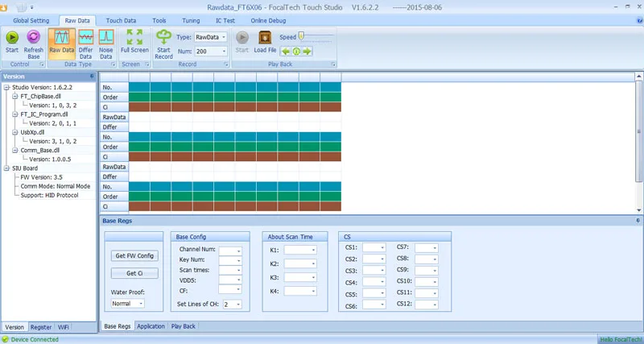Viewport: 644px width, 344px height.
Task: Collapse the FT_ChipBase.dll node
Action: pos(14,96)
